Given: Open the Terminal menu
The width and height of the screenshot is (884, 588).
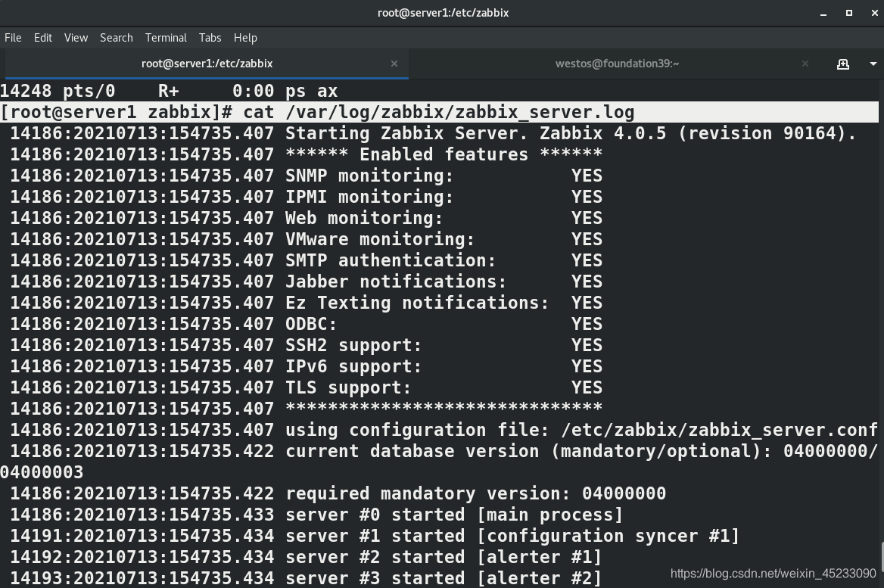Looking at the screenshot, I should point(166,38).
